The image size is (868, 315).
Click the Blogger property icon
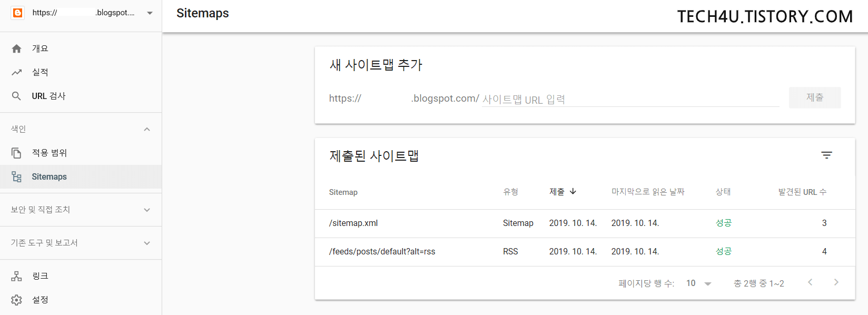(x=18, y=13)
